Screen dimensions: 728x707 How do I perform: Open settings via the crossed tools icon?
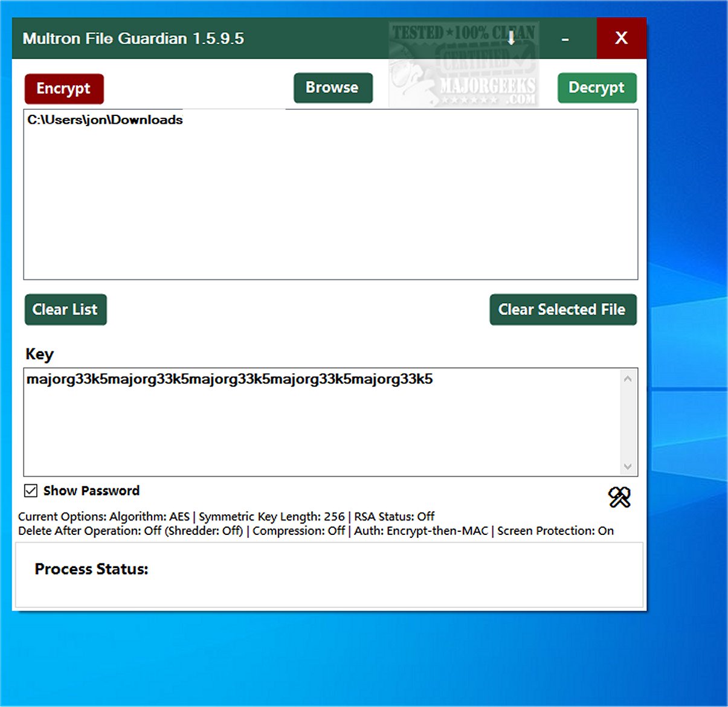coord(619,497)
